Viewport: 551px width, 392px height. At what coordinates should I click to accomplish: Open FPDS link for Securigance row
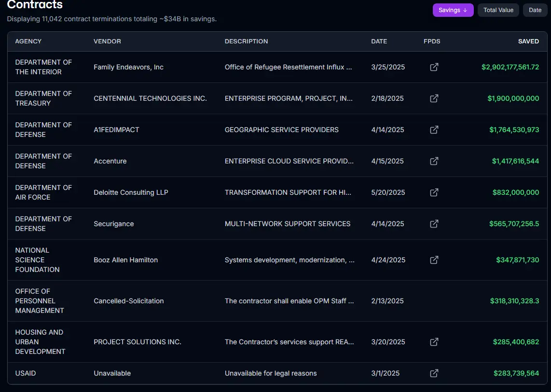point(434,224)
